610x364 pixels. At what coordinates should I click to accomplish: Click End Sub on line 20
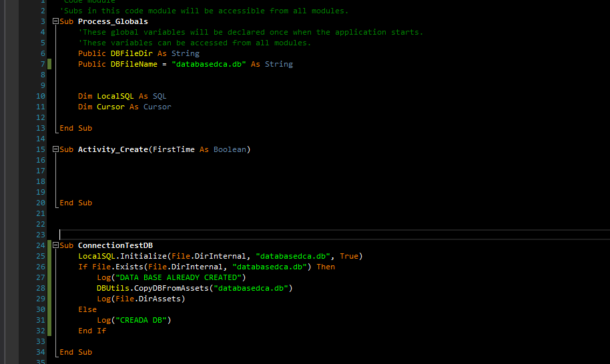pyautogui.click(x=75, y=203)
